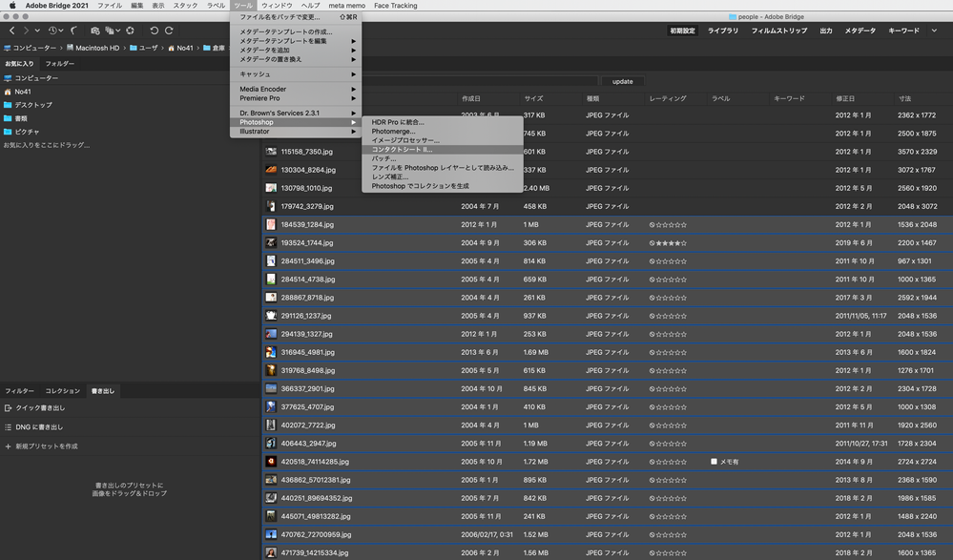Select HDR Pro に統合 menu entry
953x560 pixels.
(x=443, y=122)
